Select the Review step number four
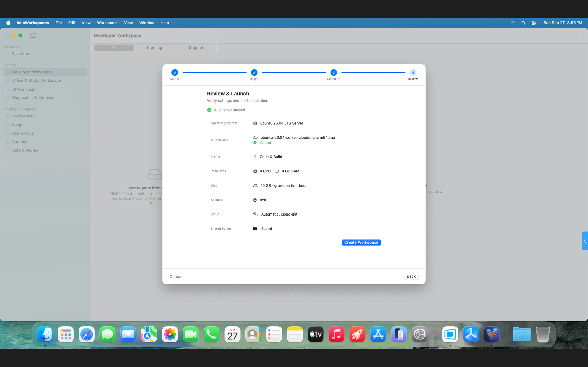 413,72
